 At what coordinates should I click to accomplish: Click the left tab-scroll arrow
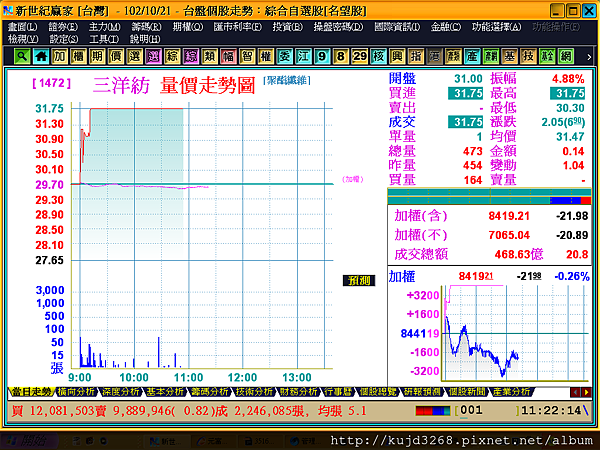(x=575, y=392)
